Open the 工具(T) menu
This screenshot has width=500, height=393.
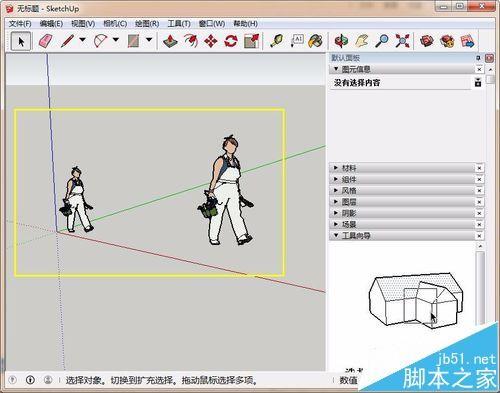pos(179,24)
